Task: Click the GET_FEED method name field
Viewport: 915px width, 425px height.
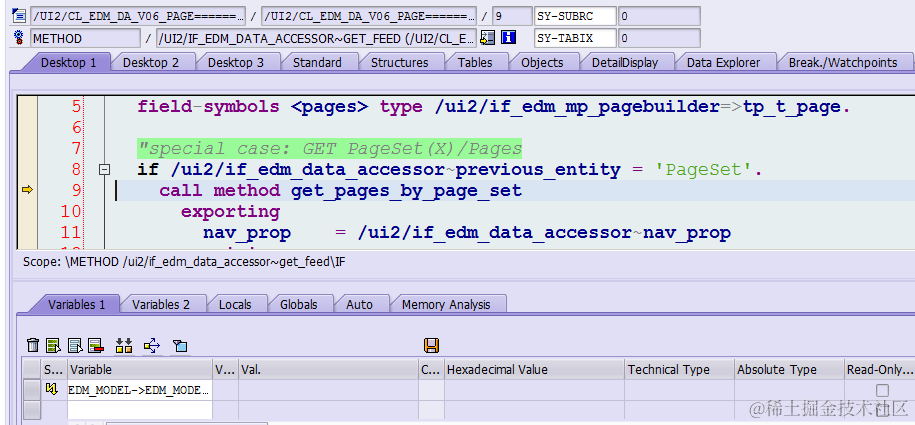Action: pos(316,39)
